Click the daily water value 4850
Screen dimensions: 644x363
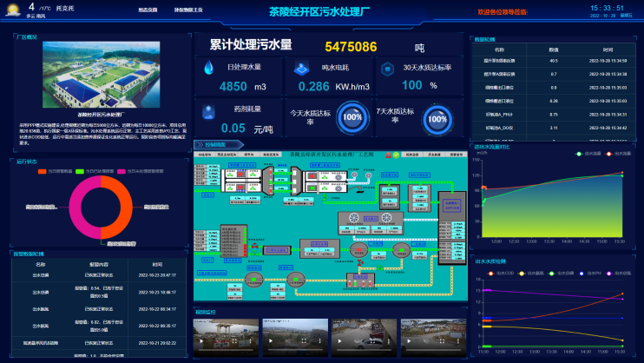233,87
